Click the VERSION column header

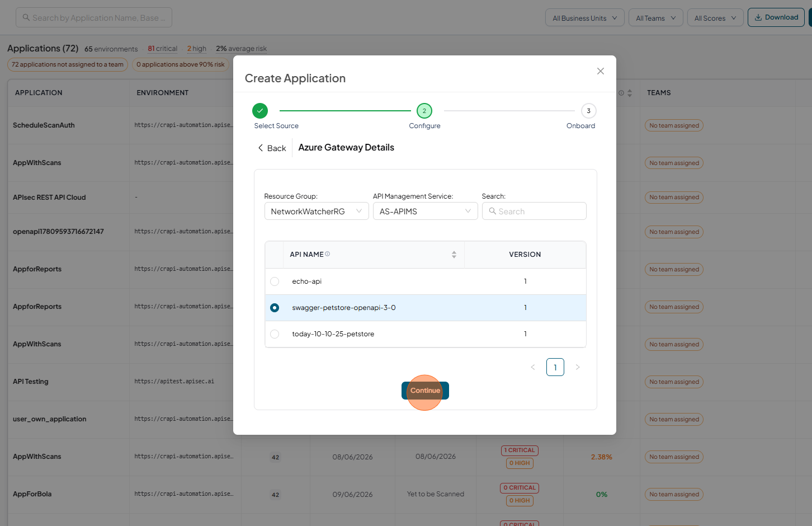pyautogui.click(x=525, y=255)
